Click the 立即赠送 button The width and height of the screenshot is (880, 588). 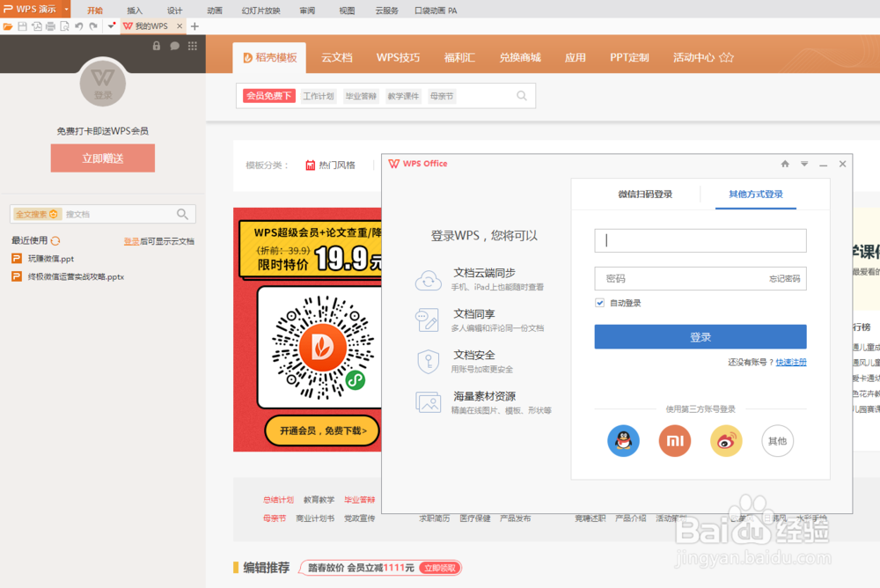(x=103, y=158)
